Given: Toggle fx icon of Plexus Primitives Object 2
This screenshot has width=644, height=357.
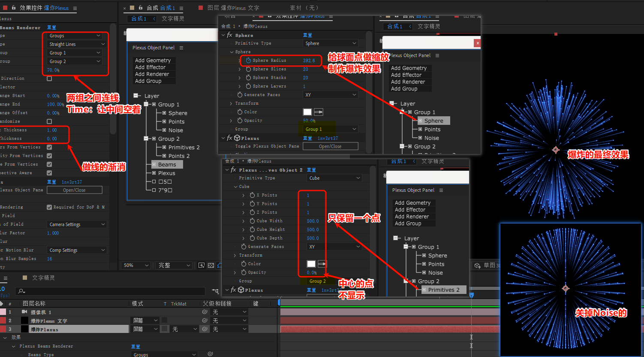Looking at the screenshot, I should coord(234,170).
